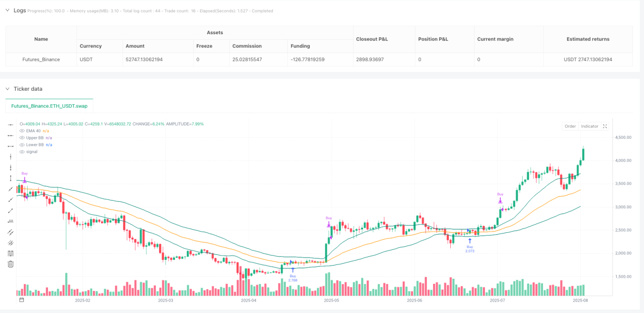Select the Fibonacci lines tool
Screen dimensions: 644x313
click(x=10, y=253)
